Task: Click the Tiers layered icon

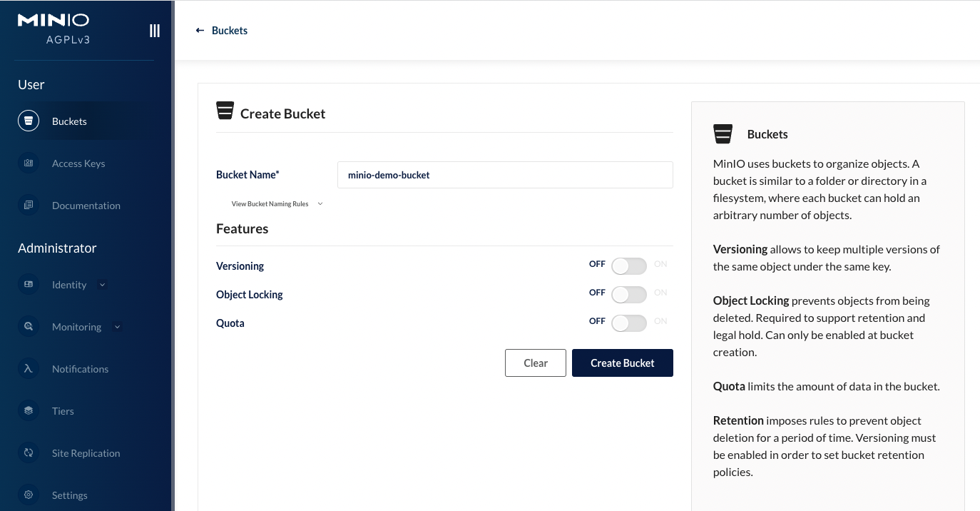Action: tap(29, 410)
